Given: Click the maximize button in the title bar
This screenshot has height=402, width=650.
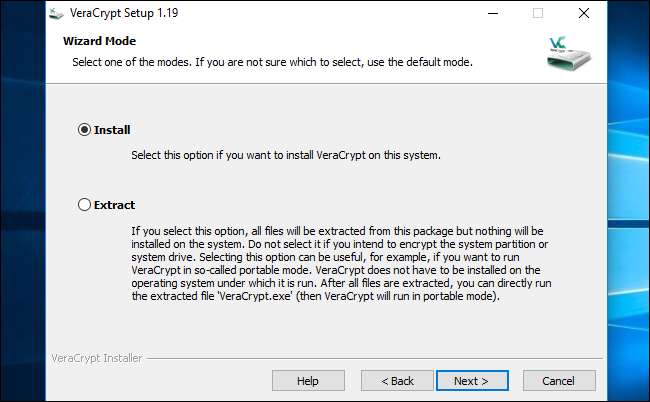Looking at the screenshot, I should 538,13.
